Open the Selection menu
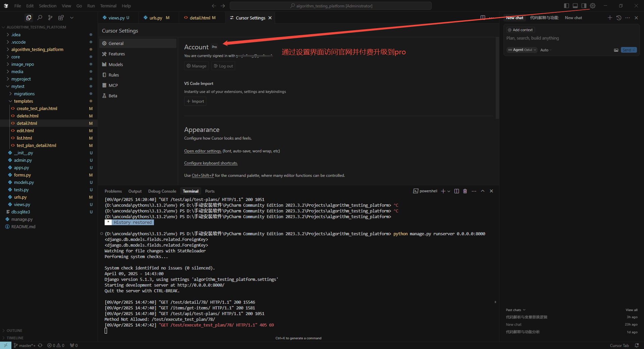 48,6
